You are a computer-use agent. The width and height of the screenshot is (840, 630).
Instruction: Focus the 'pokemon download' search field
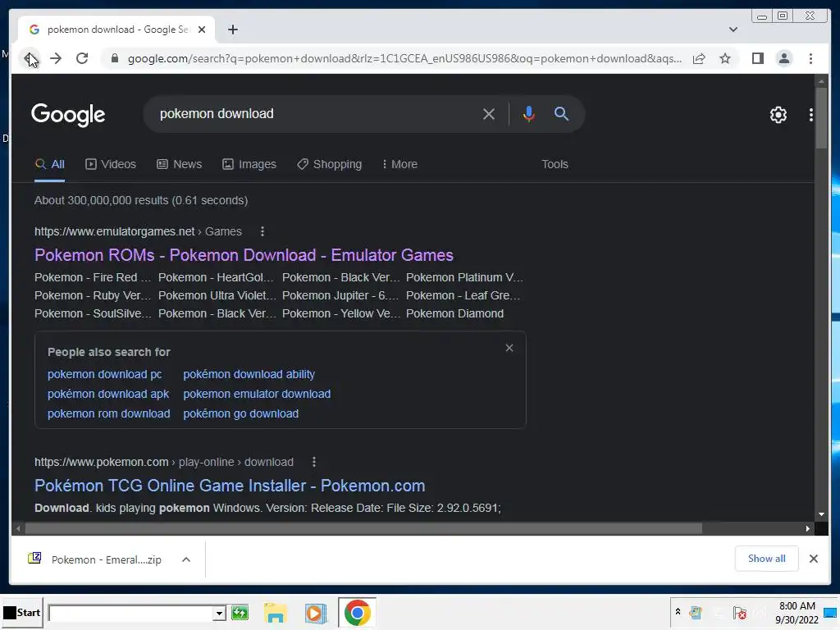[316, 113]
